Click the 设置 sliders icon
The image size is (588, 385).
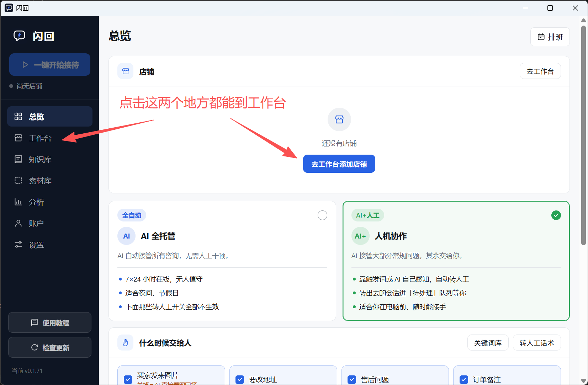pos(18,245)
